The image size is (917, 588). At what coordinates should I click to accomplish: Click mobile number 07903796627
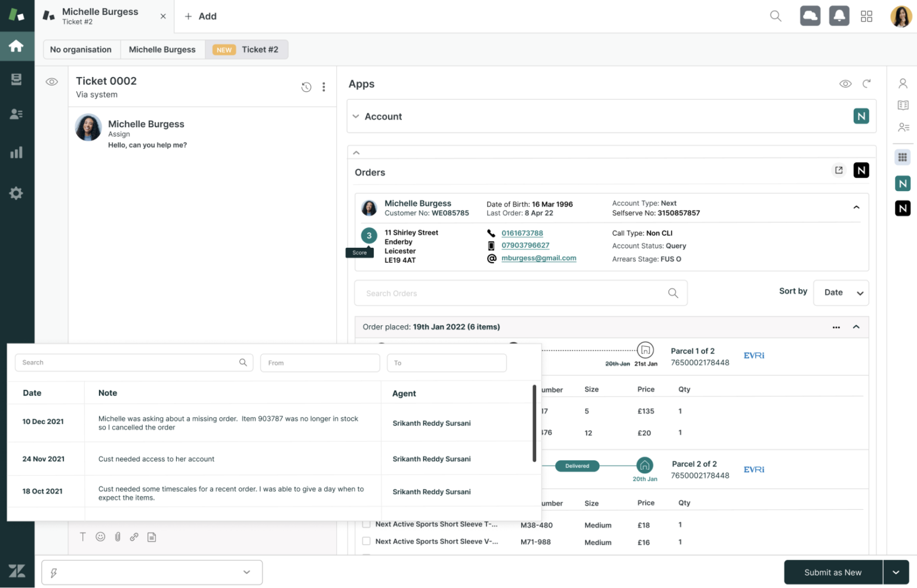[x=525, y=245]
